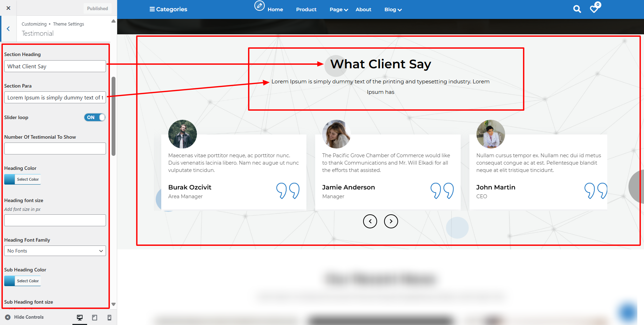Switch to tablet preview device icon
The image size is (644, 325).
(x=94, y=317)
